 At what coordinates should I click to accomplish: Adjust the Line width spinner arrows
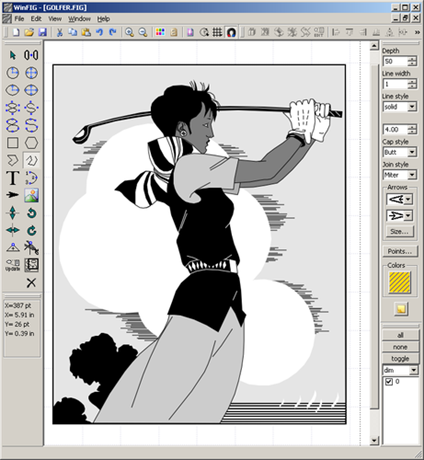click(x=412, y=84)
